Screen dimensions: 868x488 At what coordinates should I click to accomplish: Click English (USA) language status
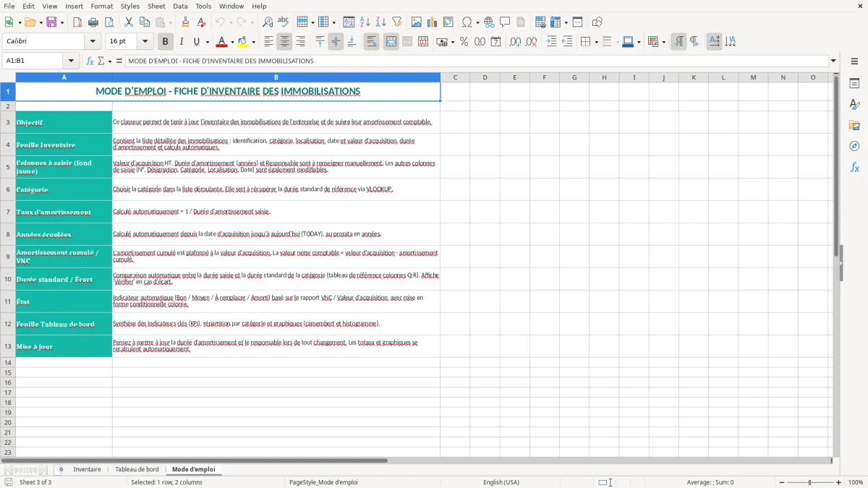click(501, 482)
